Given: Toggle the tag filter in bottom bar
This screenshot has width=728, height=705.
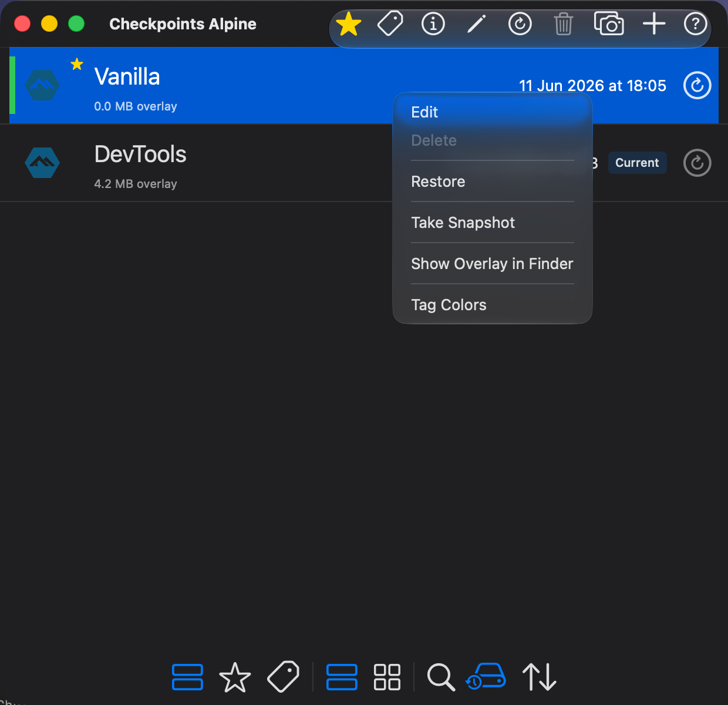Looking at the screenshot, I should pos(283,677).
